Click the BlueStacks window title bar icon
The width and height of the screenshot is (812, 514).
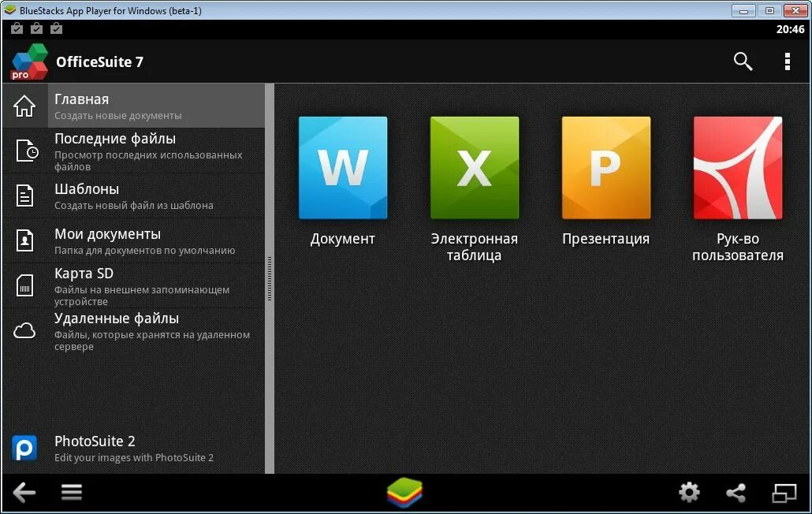click(x=9, y=9)
